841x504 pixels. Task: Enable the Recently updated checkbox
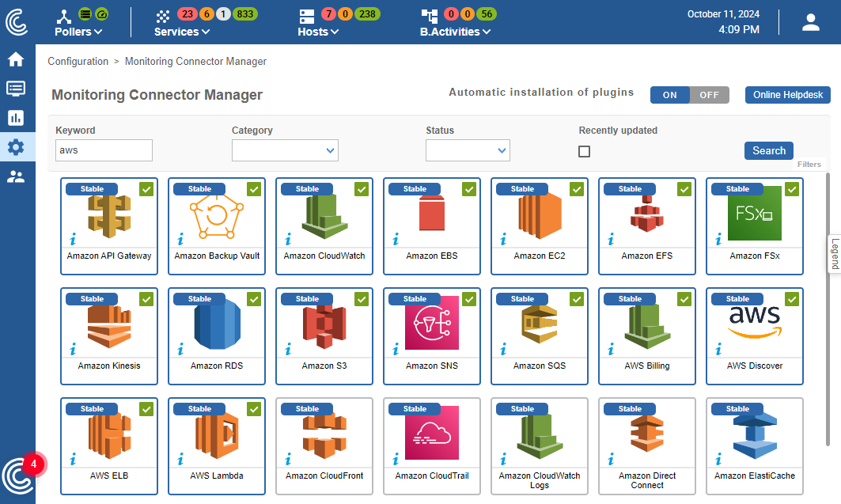[584, 150]
